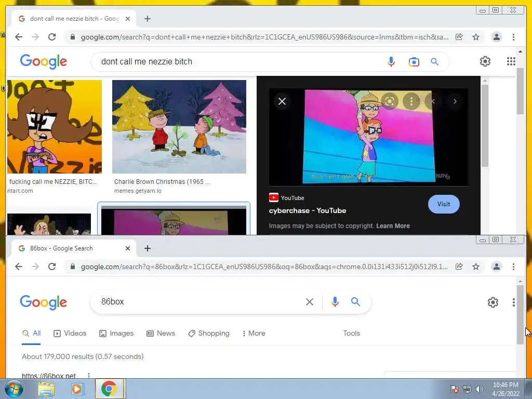Click magnifier search button in image search box

pos(435,62)
